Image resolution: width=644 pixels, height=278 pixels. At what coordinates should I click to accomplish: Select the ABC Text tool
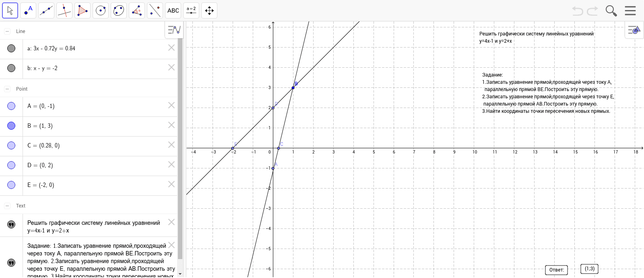[173, 10]
